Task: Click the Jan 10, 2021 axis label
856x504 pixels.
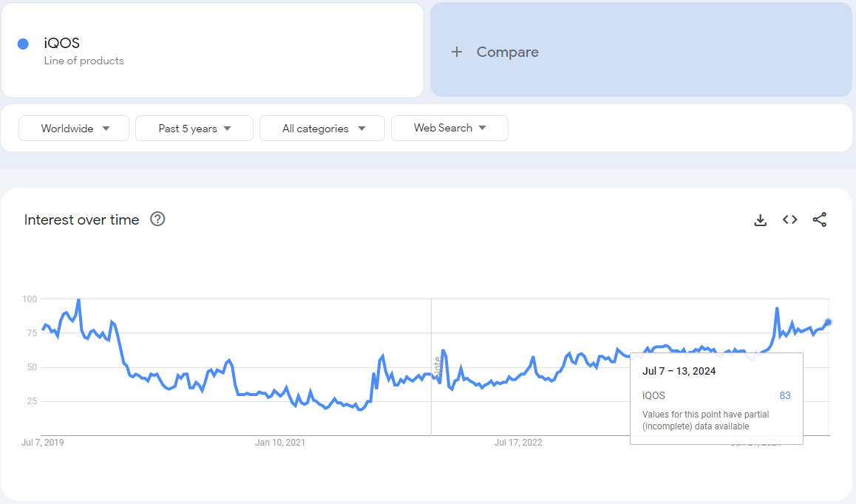Action: [x=280, y=443]
